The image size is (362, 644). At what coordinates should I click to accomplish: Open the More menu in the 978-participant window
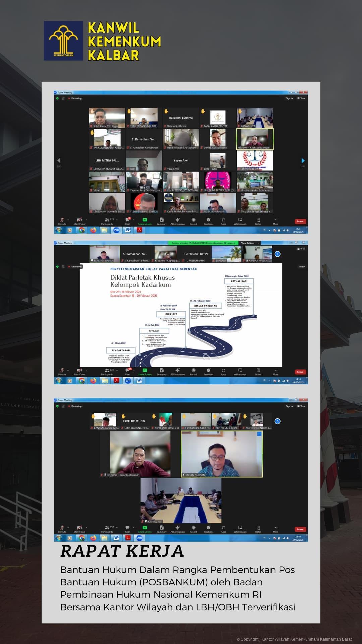[275, 221]
